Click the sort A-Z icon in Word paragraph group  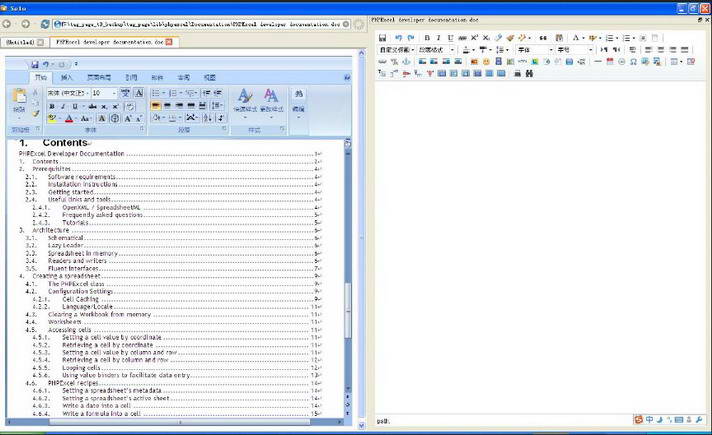point(208,118)
